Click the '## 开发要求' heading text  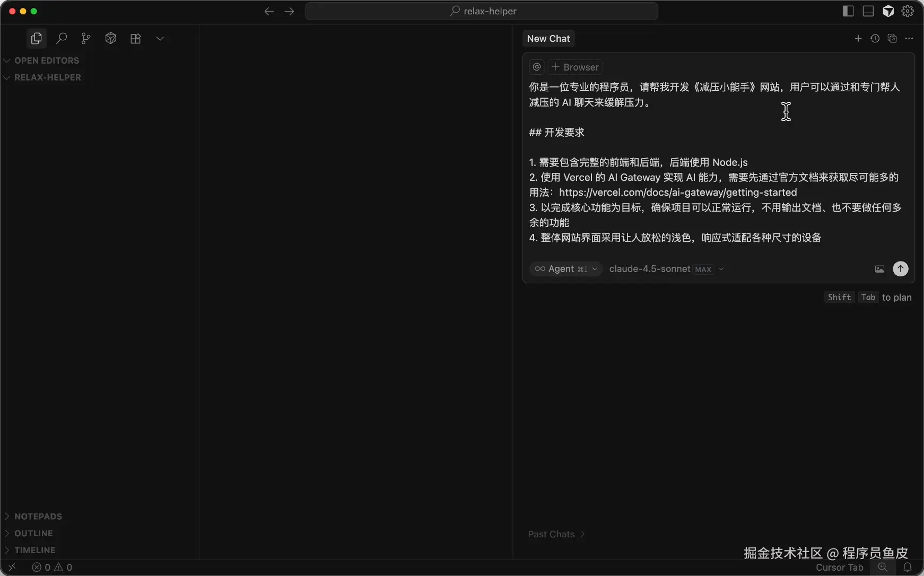pyautogui.click(x=556, y=133)
